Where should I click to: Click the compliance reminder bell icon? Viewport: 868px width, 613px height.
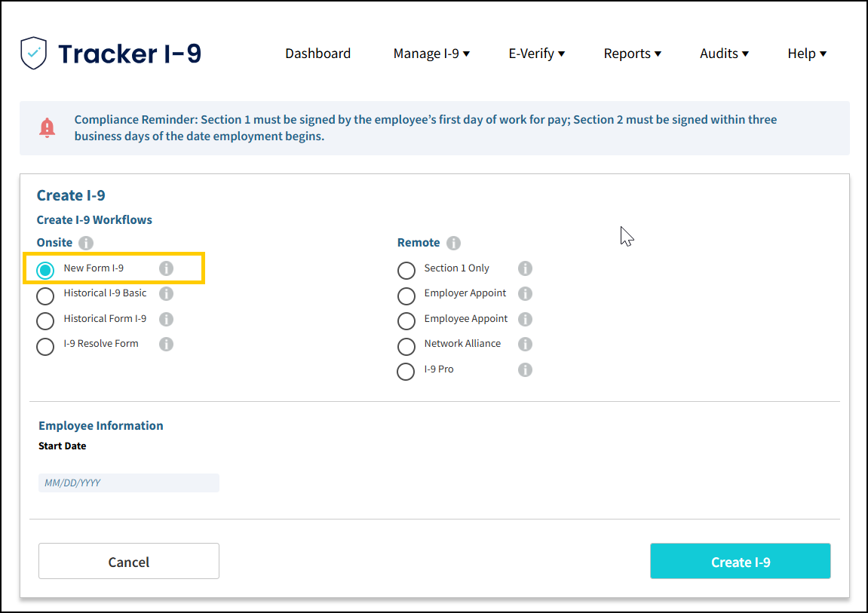coord(47,127)
